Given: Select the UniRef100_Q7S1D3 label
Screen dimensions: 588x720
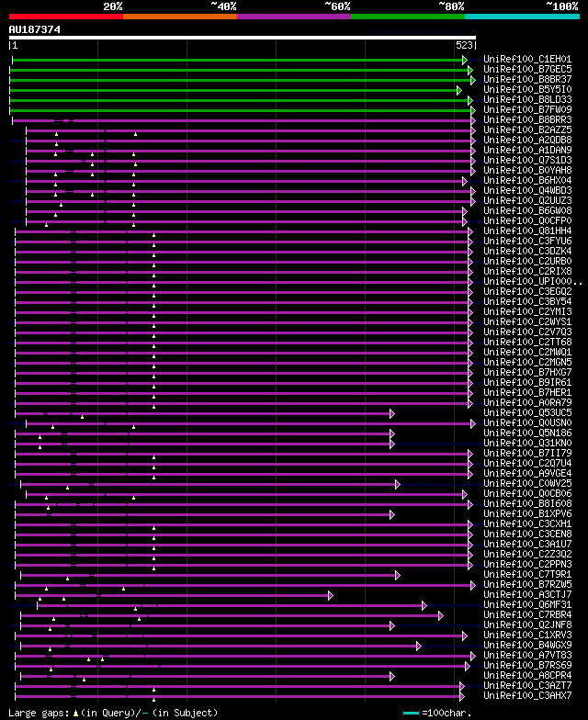Looking at the screenshot, I should pyautogui.click(x=527, y=160).
